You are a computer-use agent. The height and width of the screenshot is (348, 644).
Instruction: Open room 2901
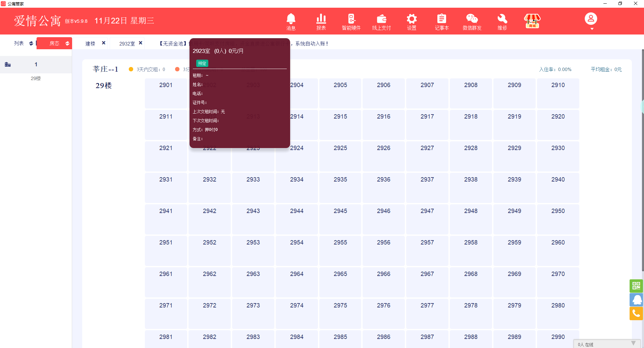166,93
